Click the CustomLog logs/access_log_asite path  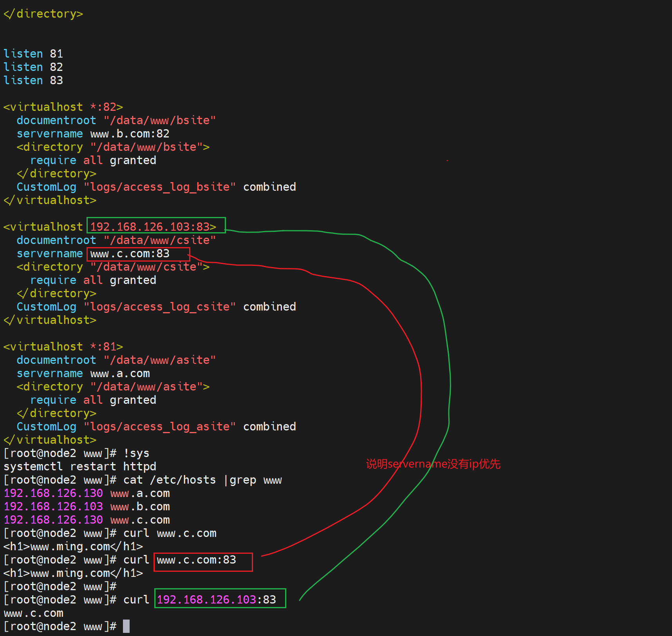pos(160,426)
